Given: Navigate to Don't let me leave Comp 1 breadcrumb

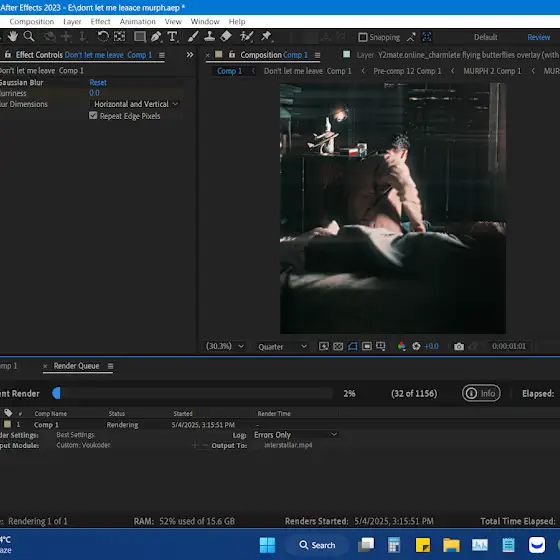Looking at the screenshot, I should tap(308, 71).
